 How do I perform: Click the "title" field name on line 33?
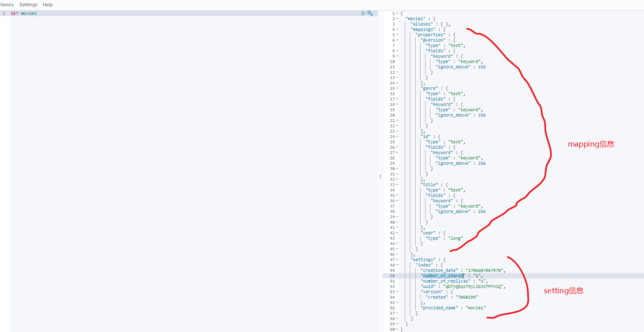tap(429, 185)
